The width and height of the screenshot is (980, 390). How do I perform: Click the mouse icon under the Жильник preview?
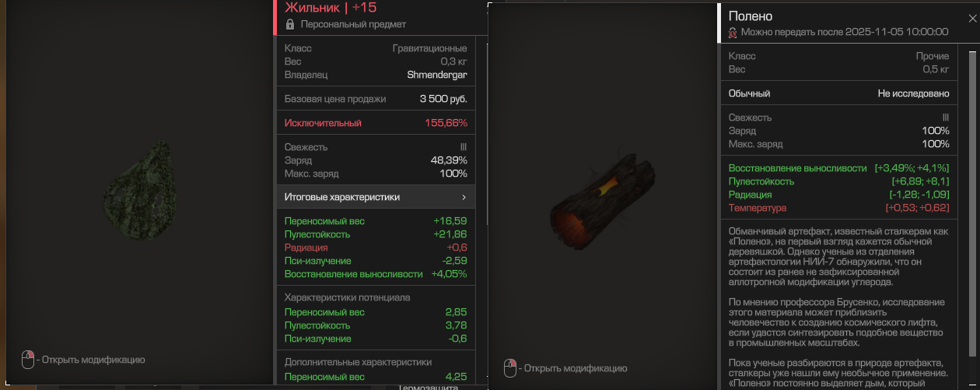29,360
